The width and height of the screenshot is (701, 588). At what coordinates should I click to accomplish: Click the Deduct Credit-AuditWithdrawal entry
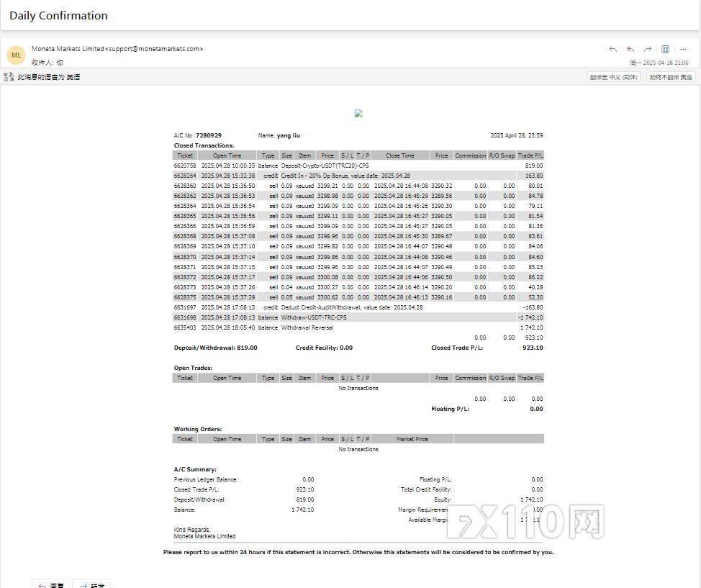tap(352, 307)
